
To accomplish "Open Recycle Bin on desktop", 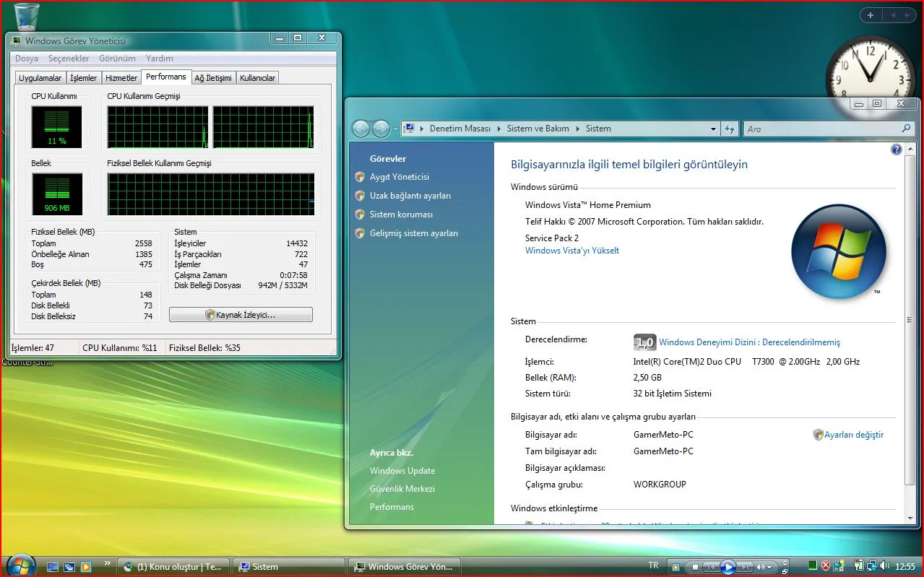I will click(x=27, y=16).
